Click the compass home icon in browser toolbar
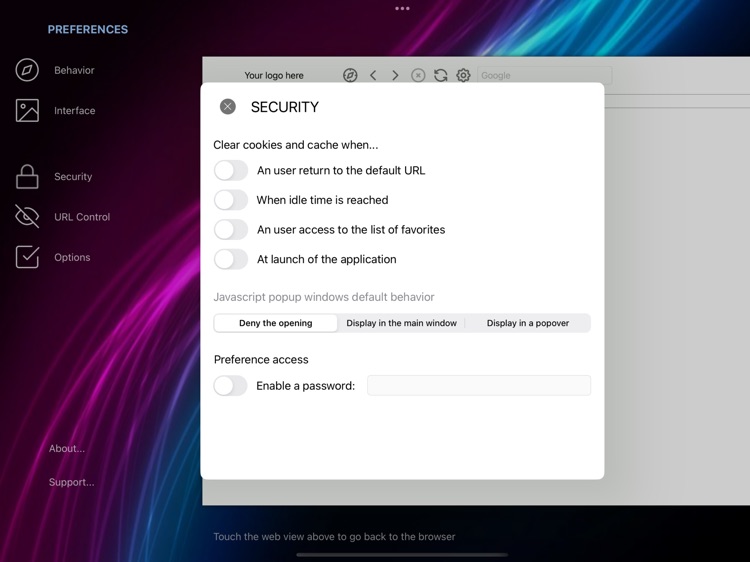Viewport: 750px width, 562px height. click(x=350, y=75)
